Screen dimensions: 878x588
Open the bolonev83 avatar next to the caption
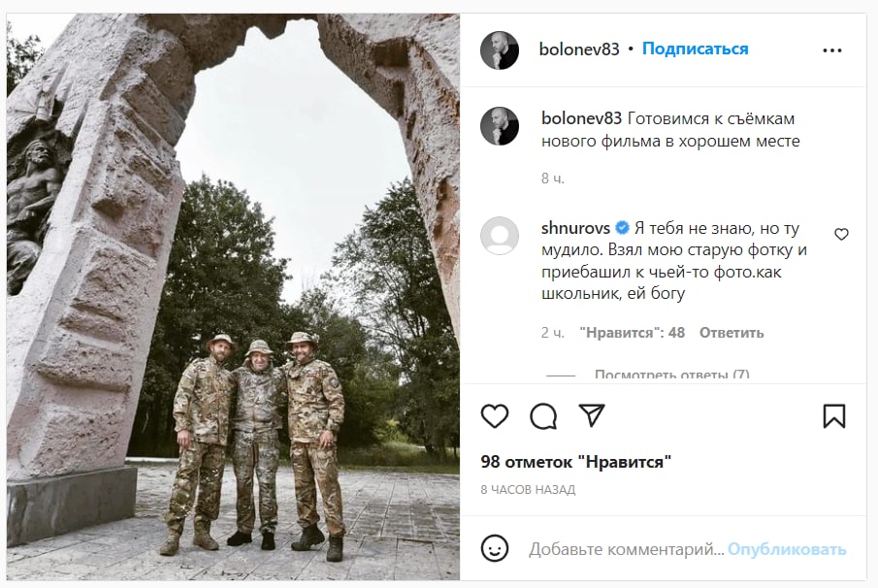point(500,126)
